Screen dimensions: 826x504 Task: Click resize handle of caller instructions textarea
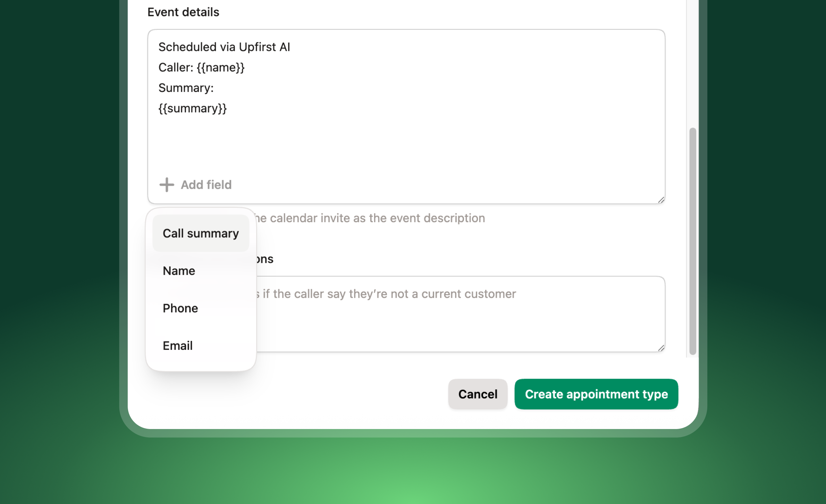click(x=661, y=348)
